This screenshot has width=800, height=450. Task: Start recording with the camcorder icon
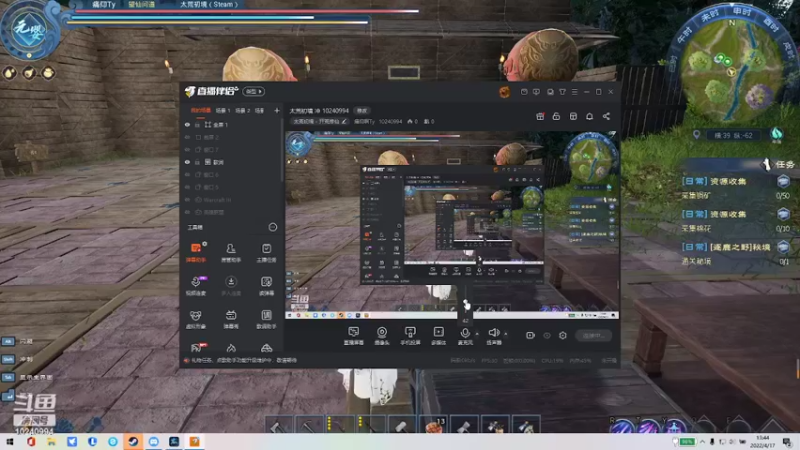[530, 335]
